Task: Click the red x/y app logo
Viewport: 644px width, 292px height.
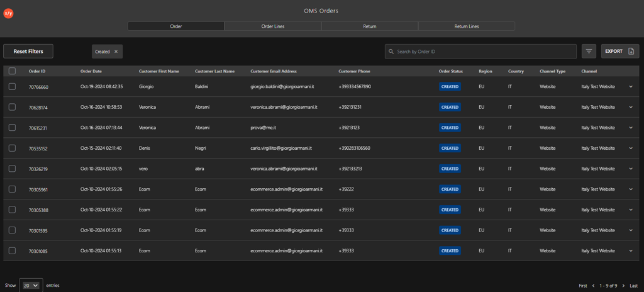Action: tap(8, 14)
